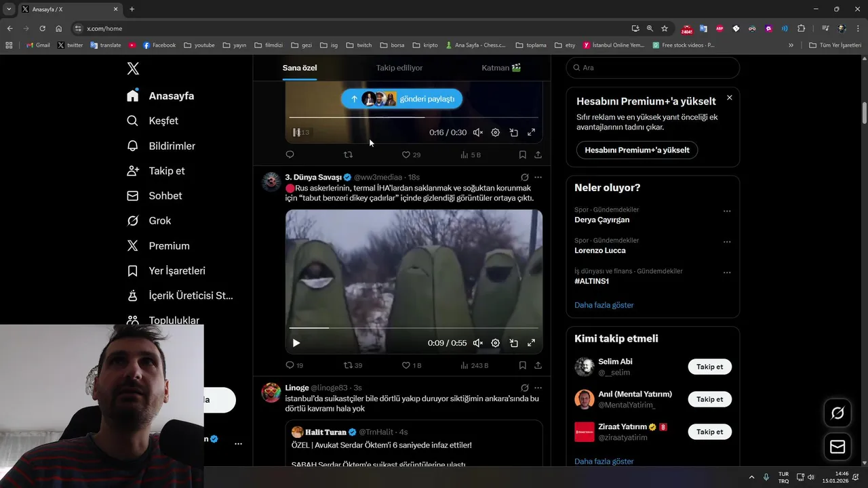This screenshot has width=868, height=488.
Task: Seek the 0:16 / 0:30 video progress bar
Action: (x=414, y=117)
